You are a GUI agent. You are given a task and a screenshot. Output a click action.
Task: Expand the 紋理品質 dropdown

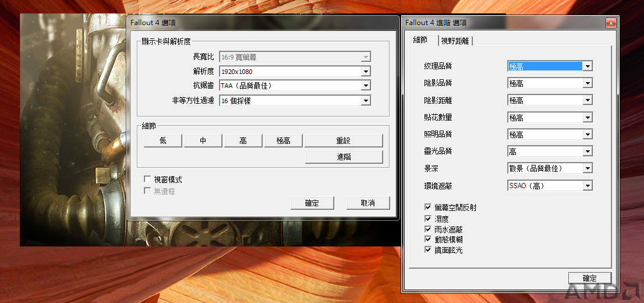point(550,66)
